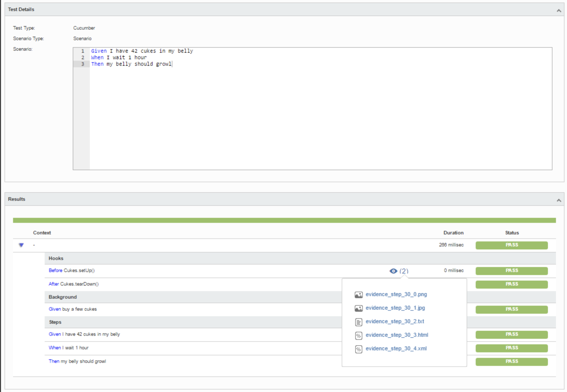Click the Results panel header title

(17, 199)
